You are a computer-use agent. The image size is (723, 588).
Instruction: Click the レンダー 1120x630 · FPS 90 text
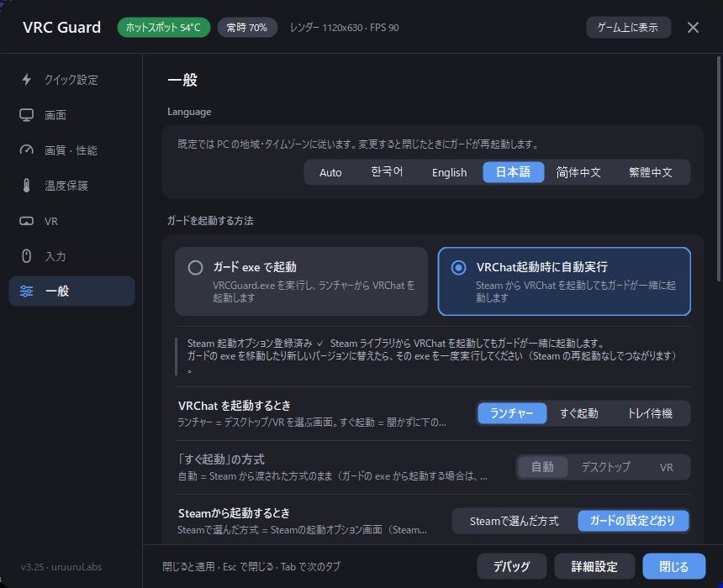(344, 28)
